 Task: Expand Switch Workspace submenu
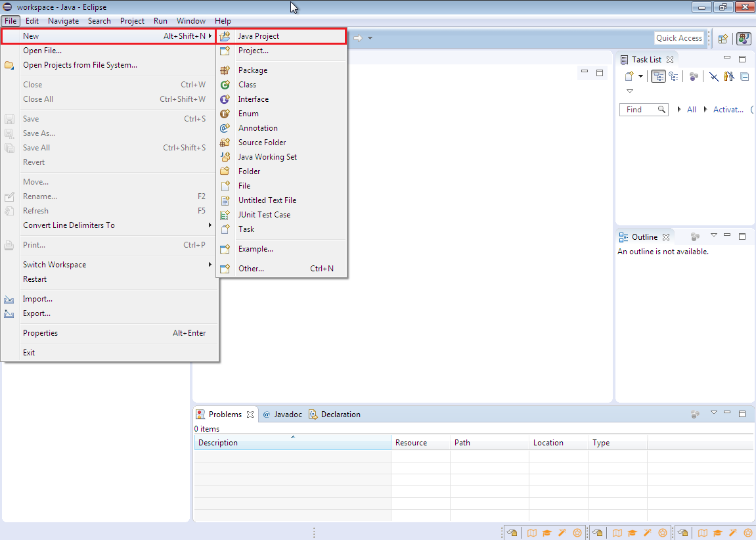110,265
